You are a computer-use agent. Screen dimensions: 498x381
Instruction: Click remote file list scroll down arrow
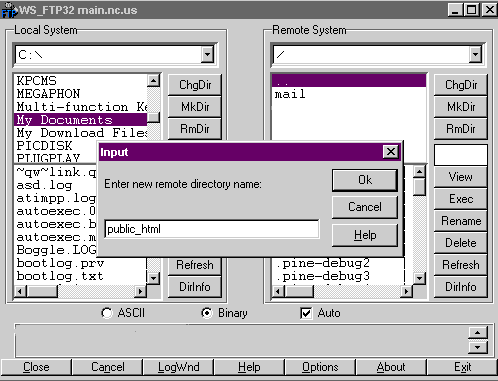419,278
